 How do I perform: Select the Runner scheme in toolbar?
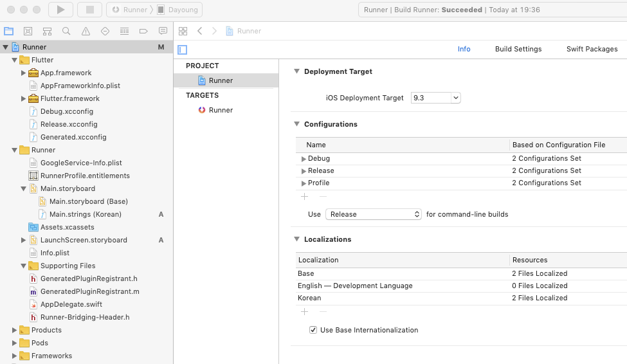[x=130, y=10]
